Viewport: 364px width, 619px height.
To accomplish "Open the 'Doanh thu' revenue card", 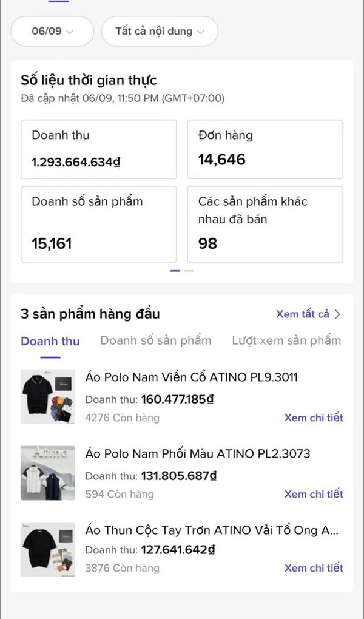I will (x=99, y=149).
